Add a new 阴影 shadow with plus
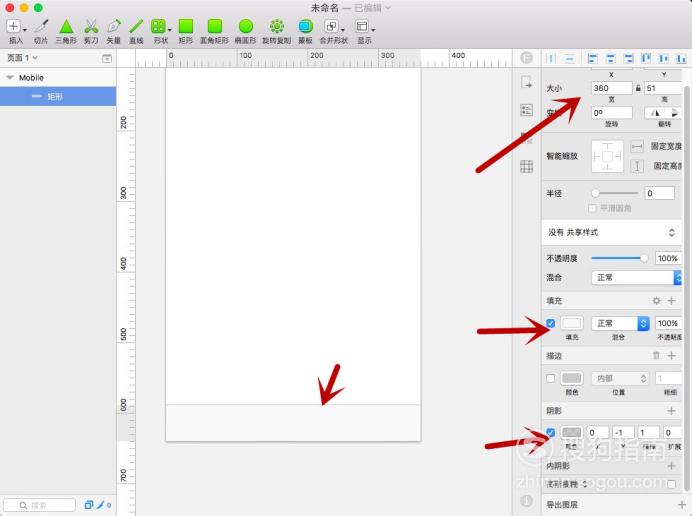The image size is (692, 516). [x=671, y=411]
